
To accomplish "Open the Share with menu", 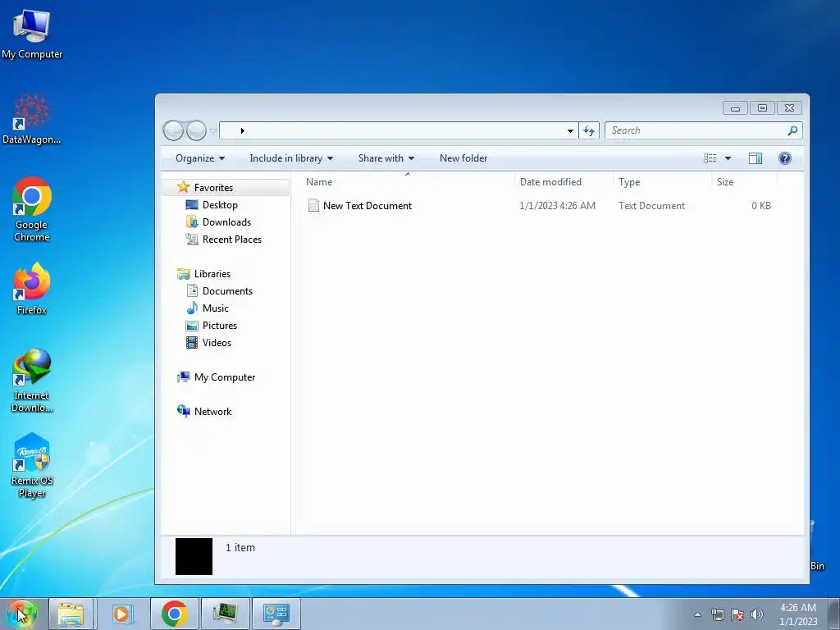I will 386,158.
